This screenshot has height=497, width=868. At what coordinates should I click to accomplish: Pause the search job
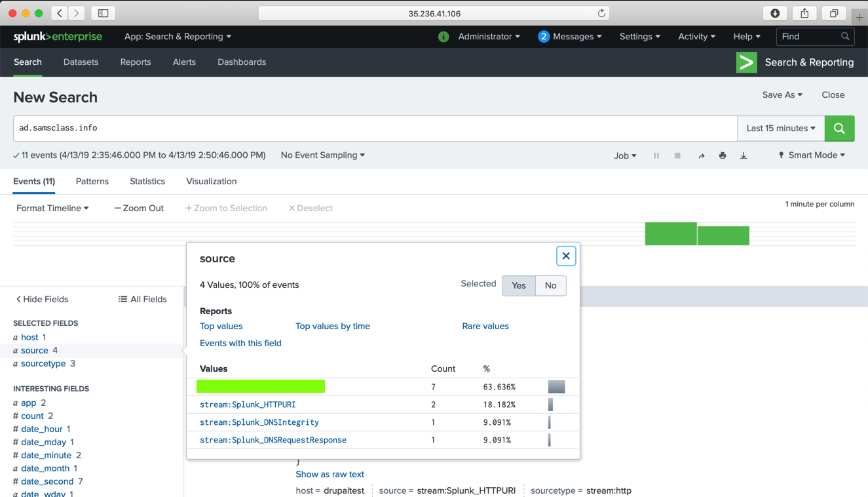[x=656, y=155]
